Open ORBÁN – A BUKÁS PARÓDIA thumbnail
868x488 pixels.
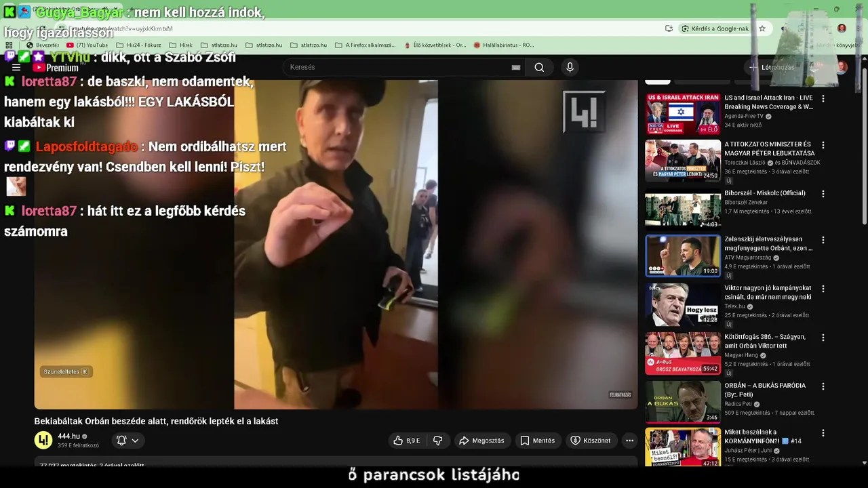coord(683,402)
